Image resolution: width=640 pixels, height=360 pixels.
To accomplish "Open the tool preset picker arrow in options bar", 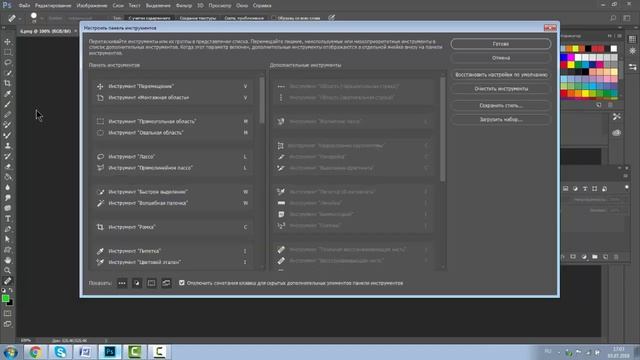I will (19, 18).
